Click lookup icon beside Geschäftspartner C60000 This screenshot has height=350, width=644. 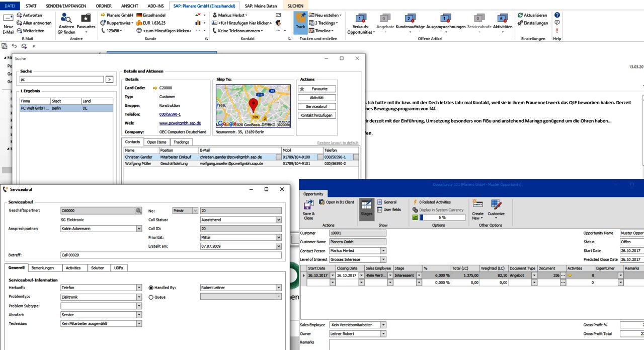click(x=138, y=211)
